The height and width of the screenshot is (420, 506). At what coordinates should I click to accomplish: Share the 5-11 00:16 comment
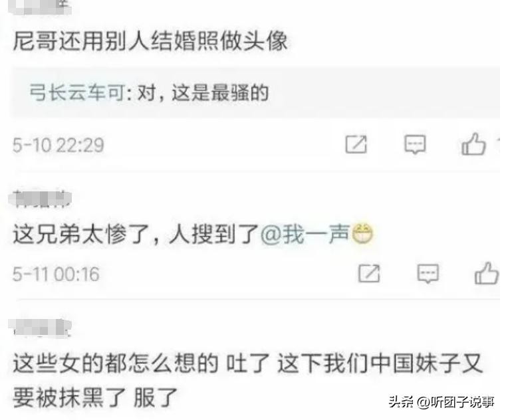tap(369, 273)
